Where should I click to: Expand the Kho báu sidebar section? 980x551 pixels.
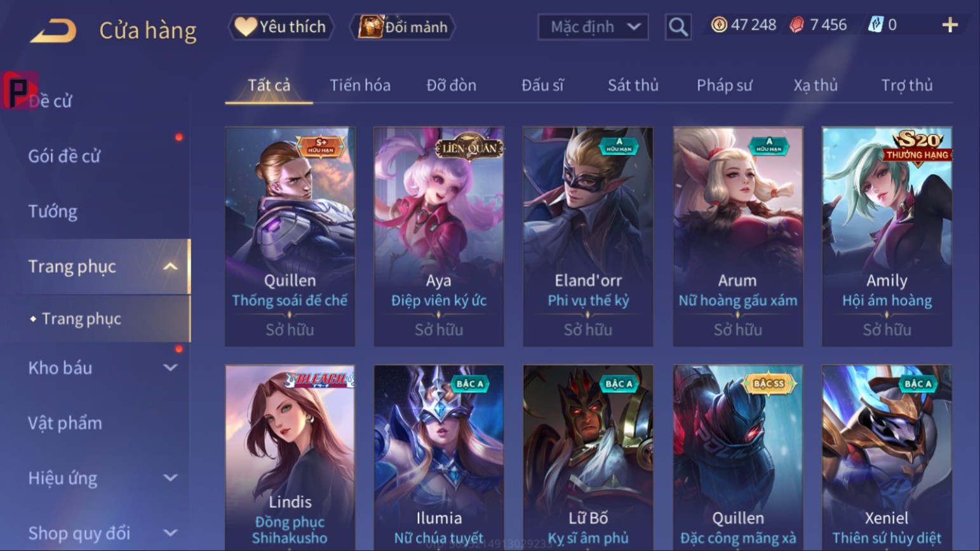[x=170, y=368]
